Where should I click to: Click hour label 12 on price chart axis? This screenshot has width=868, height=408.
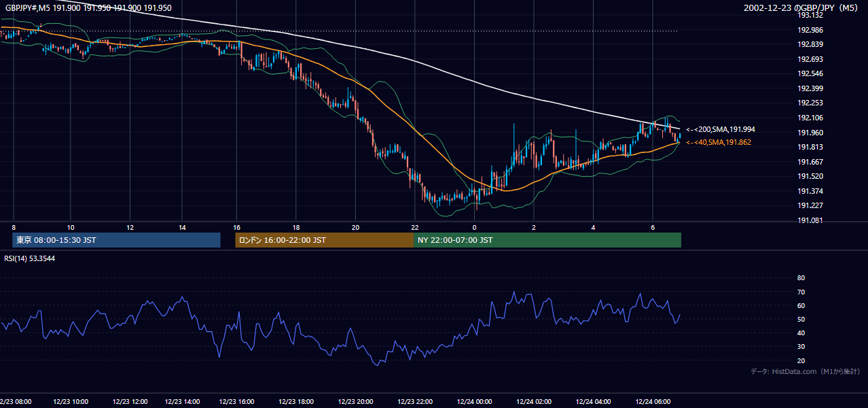(x=130, y=227)
